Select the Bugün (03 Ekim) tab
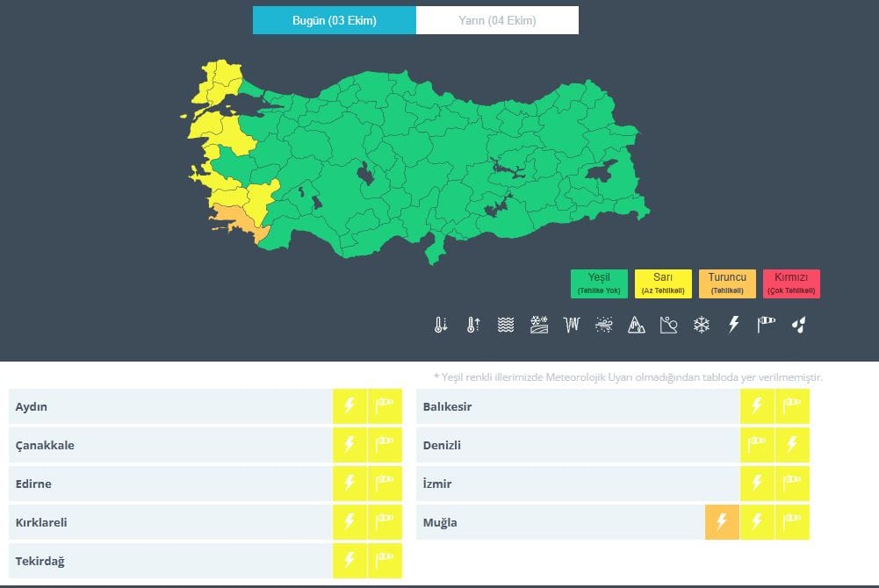879x588 pixels. click(334, 20)
